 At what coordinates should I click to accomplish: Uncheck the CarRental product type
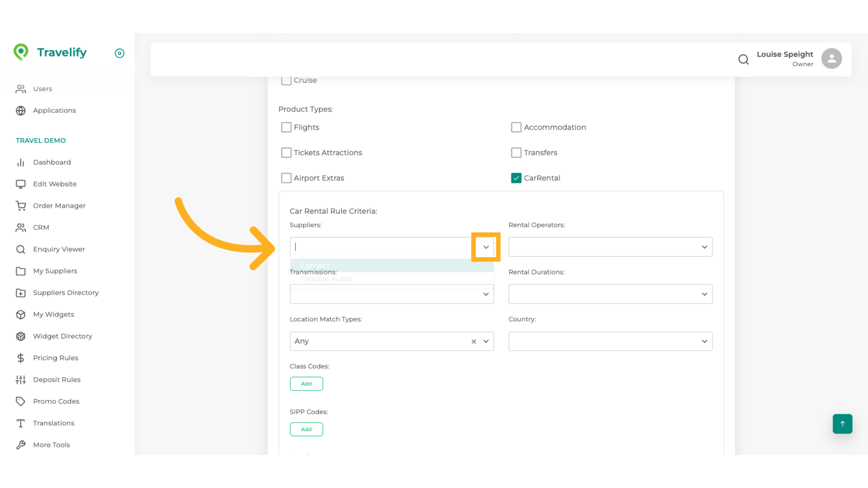tap(516, 178)
